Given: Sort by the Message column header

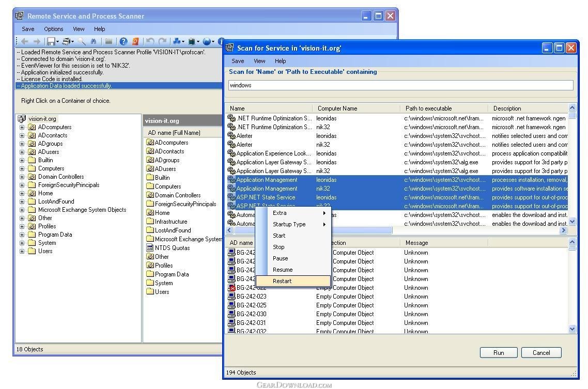Looking at the screenshot, I should [444, 243].
